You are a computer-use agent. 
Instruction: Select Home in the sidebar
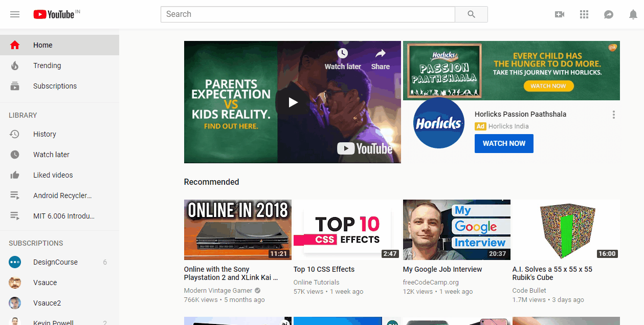(59, 45)
